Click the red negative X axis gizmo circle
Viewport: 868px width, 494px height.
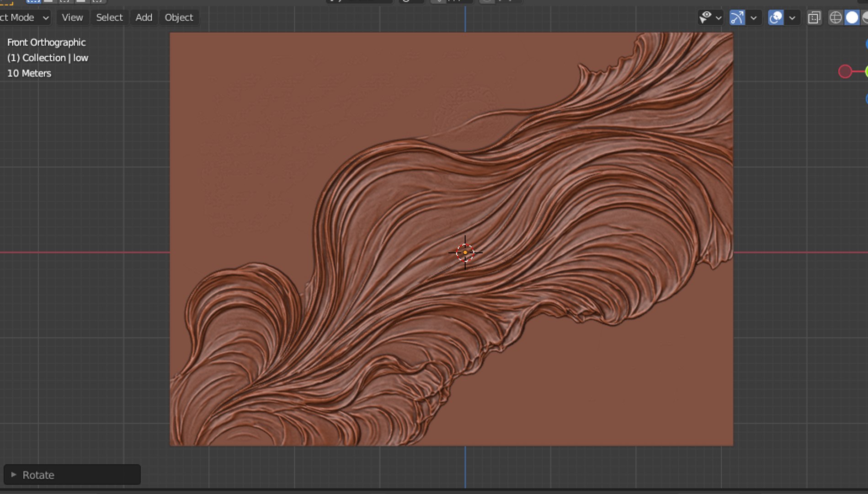click(x=845, y=72)
